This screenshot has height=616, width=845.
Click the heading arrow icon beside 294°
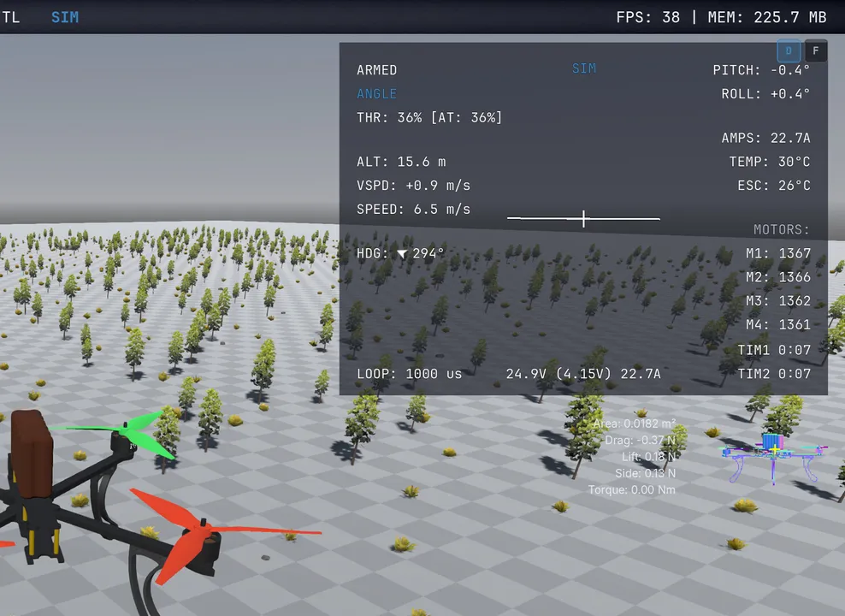(x=402, y=253)
